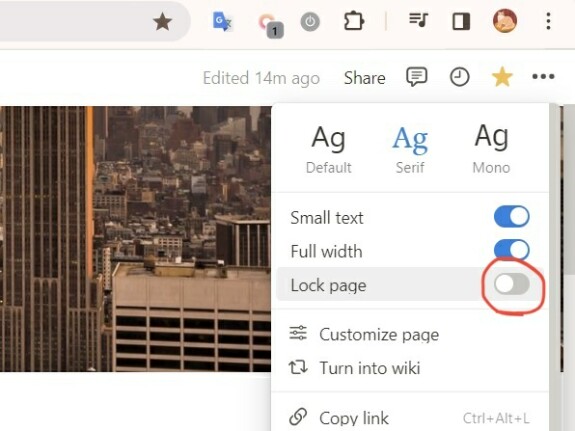Click the Share button
This screenshot has width=575, height=431.
click(365, 78)
